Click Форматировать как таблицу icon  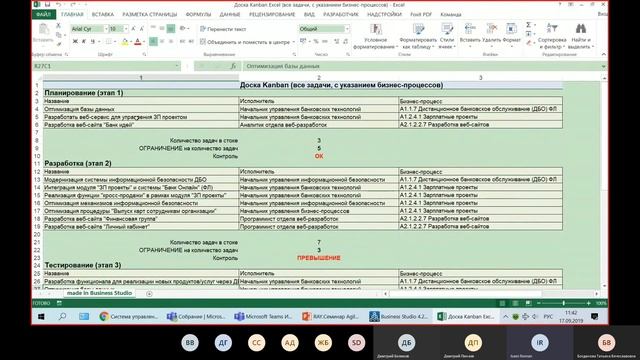418,29
